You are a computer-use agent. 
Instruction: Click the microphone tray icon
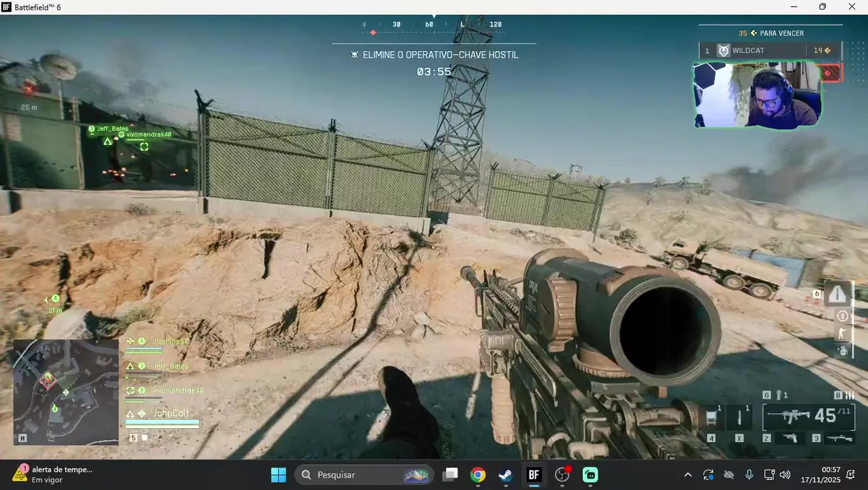pos(749,474)
